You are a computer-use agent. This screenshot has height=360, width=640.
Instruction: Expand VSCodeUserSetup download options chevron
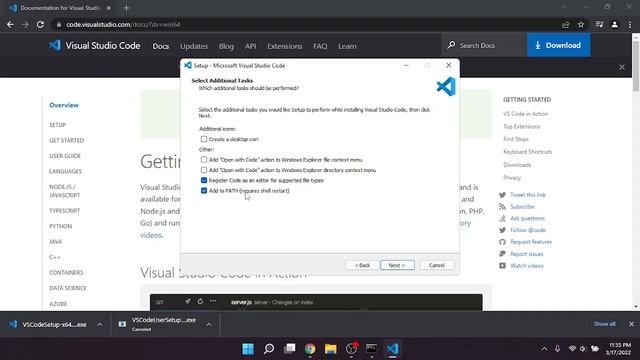[x=209, y=324]
